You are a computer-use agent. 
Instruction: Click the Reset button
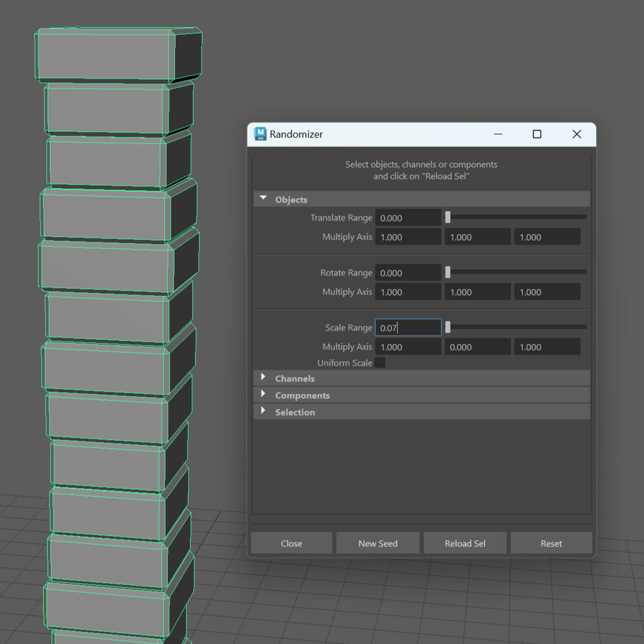551,543
